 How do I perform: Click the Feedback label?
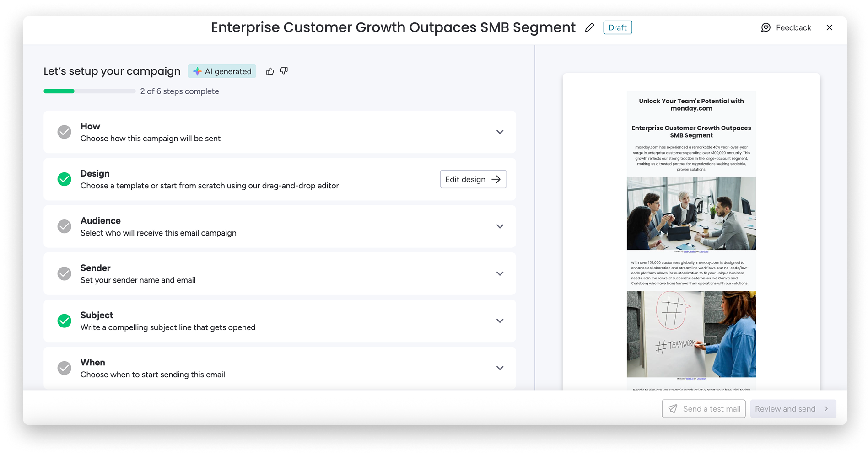793,27
